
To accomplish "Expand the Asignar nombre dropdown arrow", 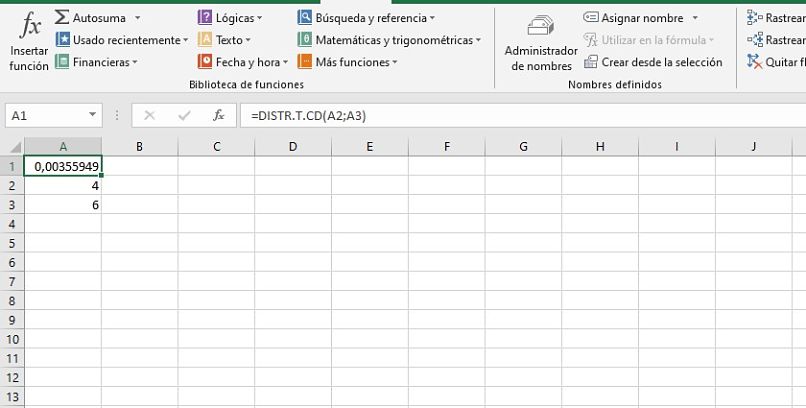I will coord(695,18).
